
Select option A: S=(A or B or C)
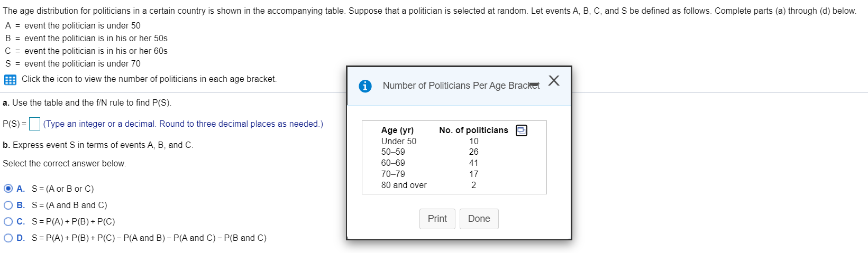[x=8, y=189]
